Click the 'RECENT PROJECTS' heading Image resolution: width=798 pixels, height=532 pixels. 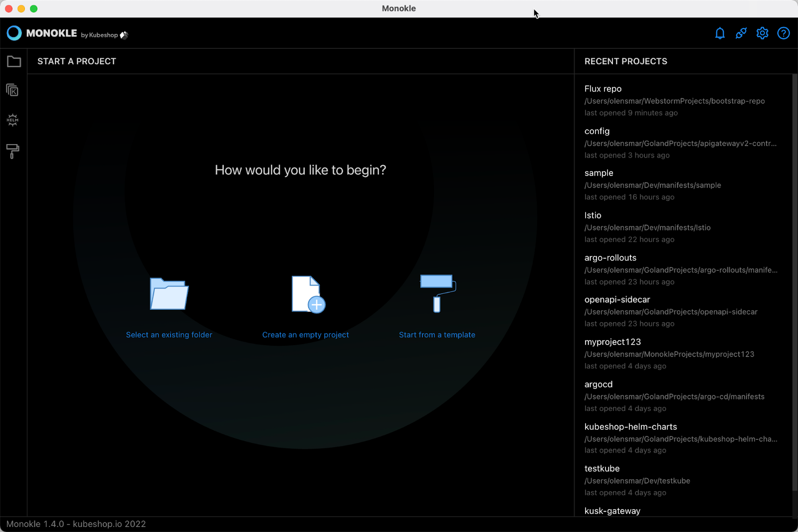pos(626,61)
